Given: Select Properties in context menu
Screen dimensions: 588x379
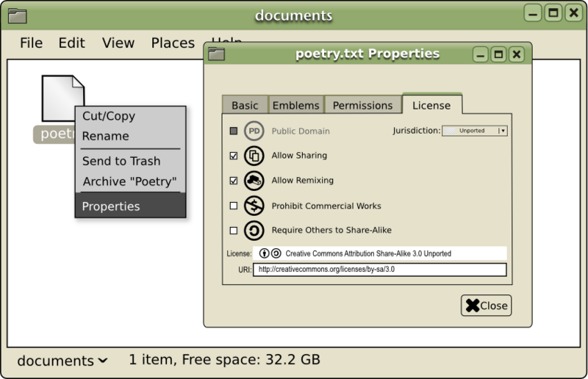Looking at the screenshot, I should pos(131,206).
